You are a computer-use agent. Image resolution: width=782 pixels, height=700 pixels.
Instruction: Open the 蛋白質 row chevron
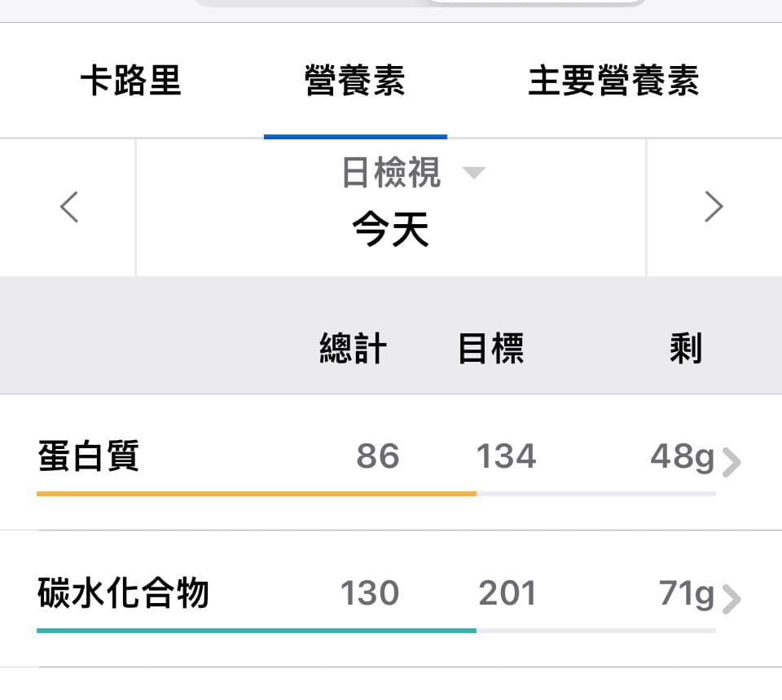pos(731,463)
